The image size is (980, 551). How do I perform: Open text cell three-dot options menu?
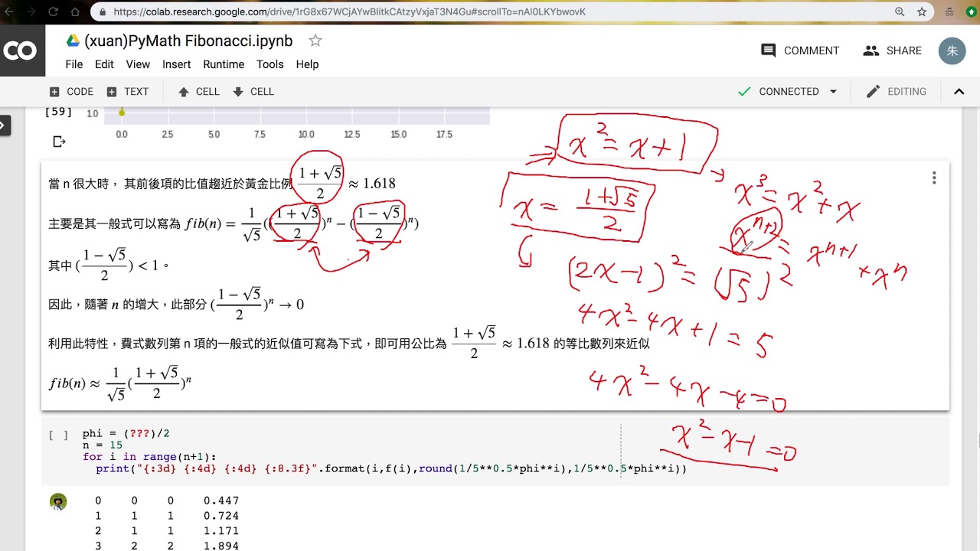tap(933, 178)
